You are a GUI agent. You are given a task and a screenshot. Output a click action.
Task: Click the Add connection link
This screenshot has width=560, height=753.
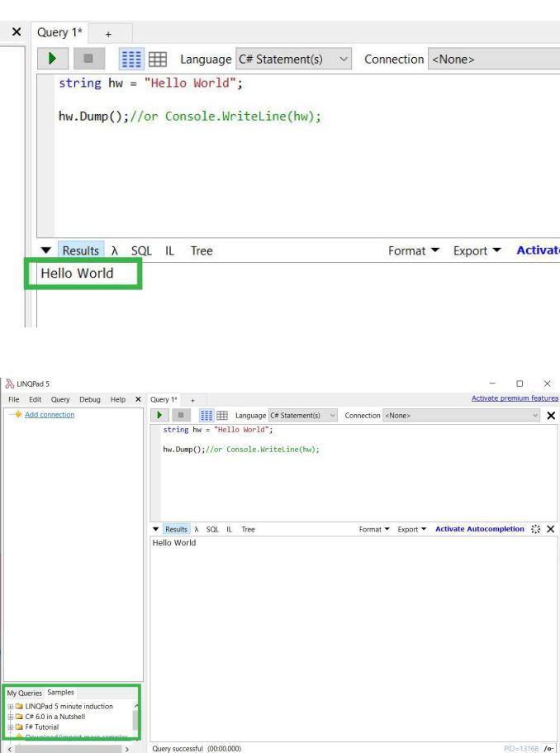[x=50, y=414]
